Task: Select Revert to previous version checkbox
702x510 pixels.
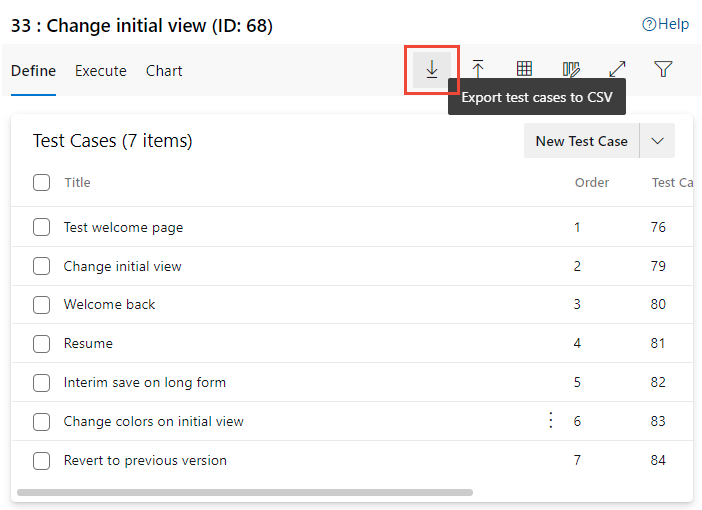Action: coord(41,461)
